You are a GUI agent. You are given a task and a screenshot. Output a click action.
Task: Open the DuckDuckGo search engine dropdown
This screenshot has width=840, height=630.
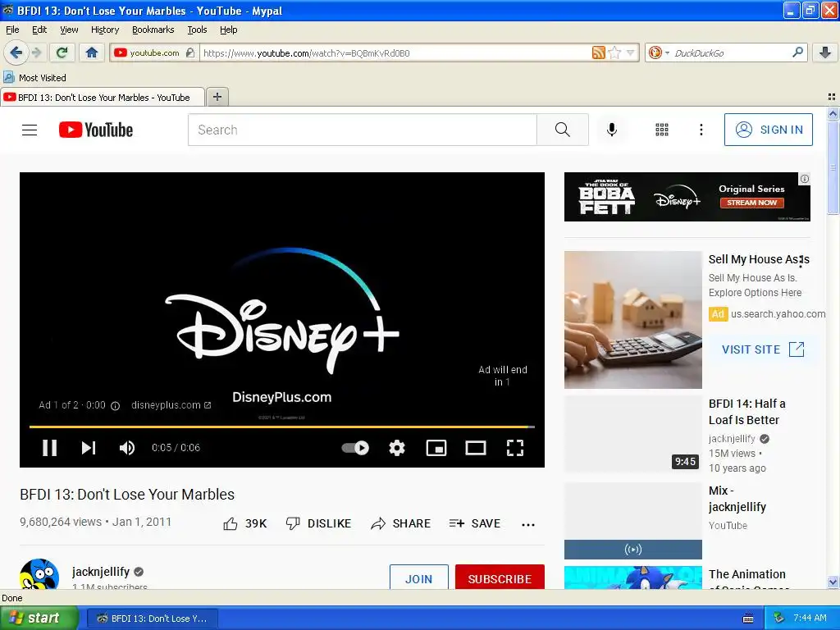pyautogui.click(x=659, y=52)
